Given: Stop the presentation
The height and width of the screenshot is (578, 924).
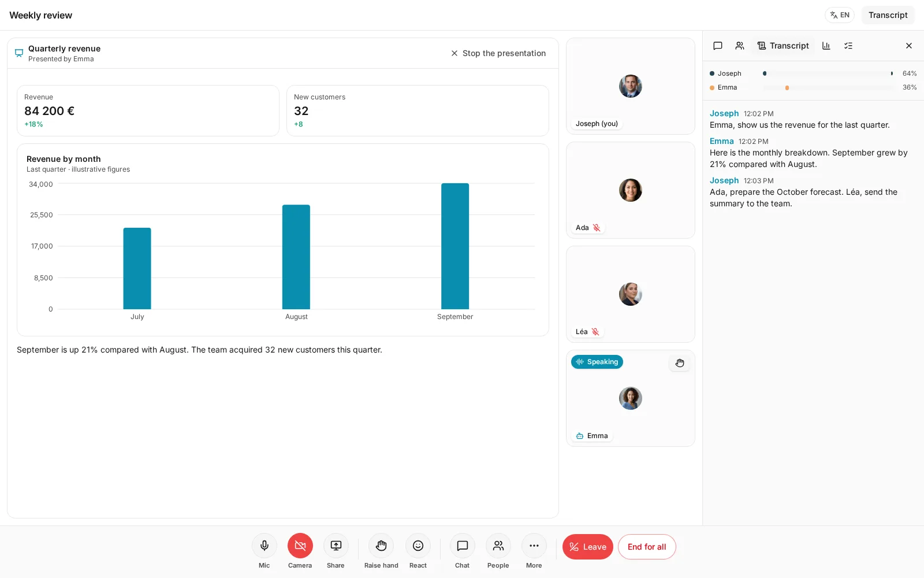Looking at the screenshot, I should point(498,53).
